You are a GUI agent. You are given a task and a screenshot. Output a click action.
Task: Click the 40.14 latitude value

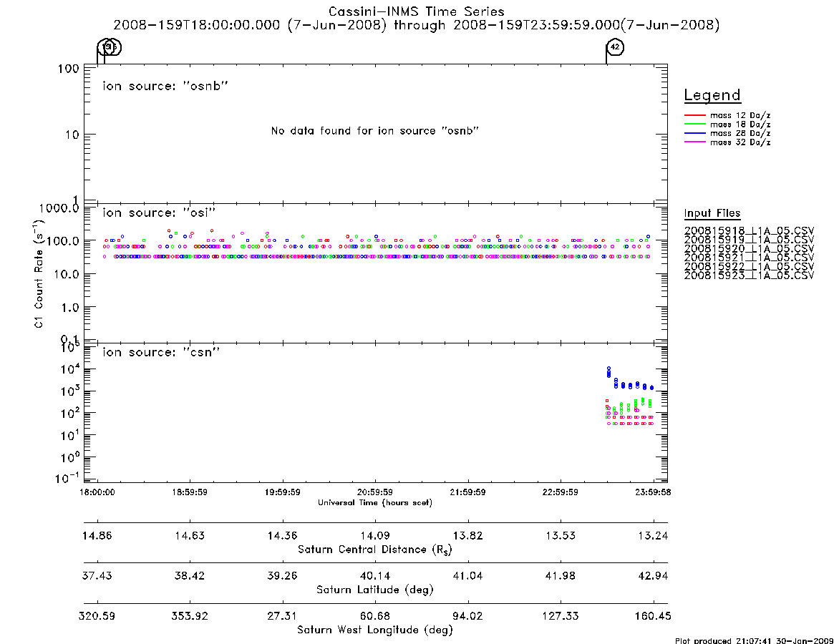click(x=375, y=576)
